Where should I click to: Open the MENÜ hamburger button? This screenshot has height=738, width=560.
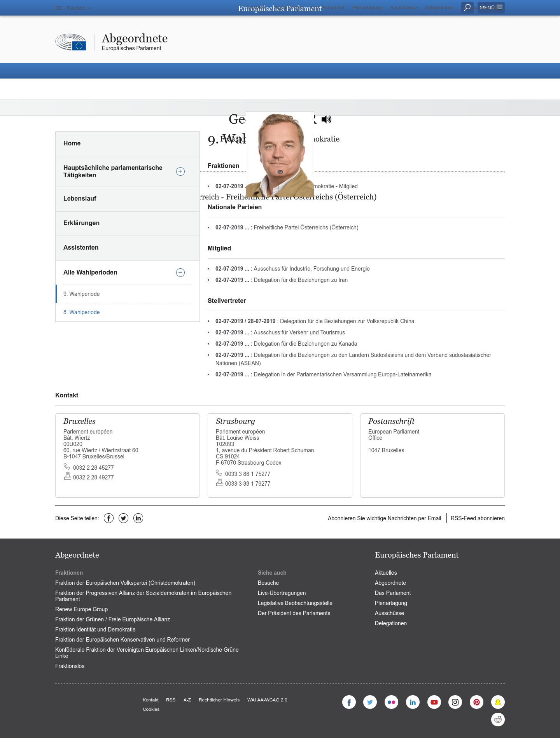pos(491,7)
